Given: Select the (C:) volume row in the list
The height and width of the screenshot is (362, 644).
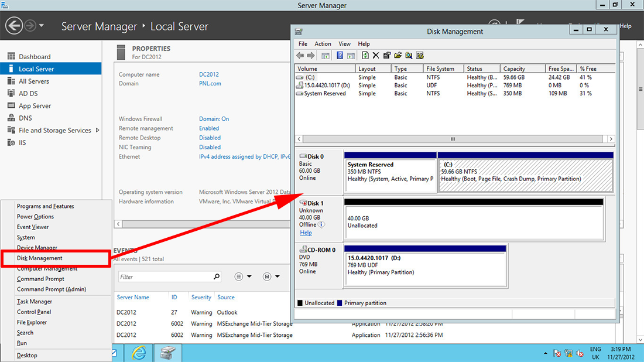Looking at the screenshot, I should click(x=455, y=77).
